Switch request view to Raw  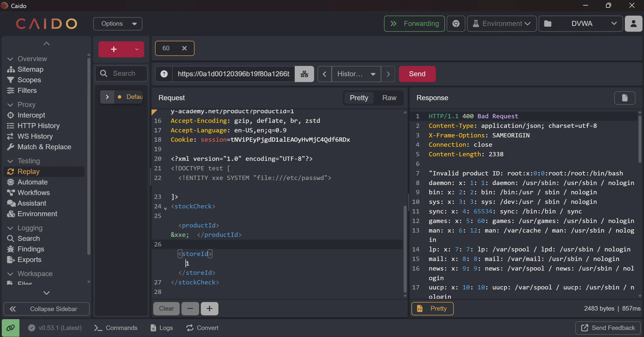point(389,98)
